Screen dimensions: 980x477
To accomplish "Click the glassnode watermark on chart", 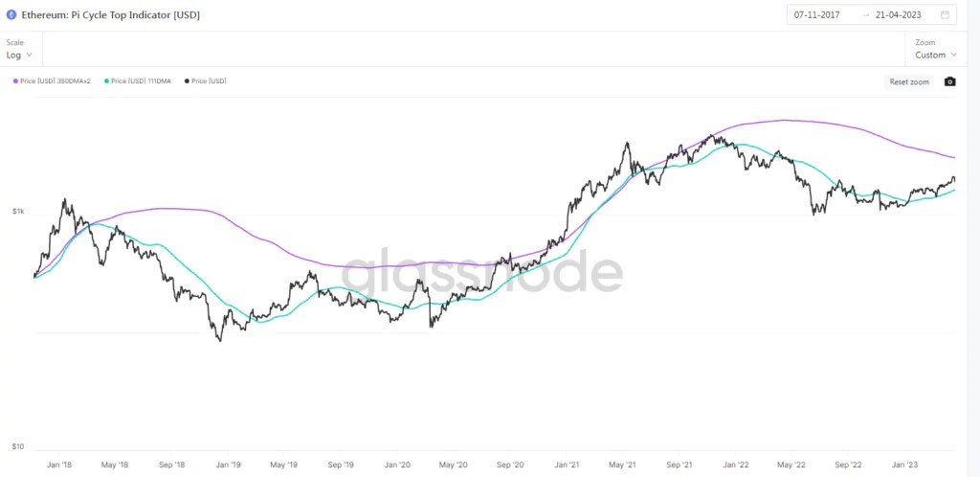I will 481,271.
